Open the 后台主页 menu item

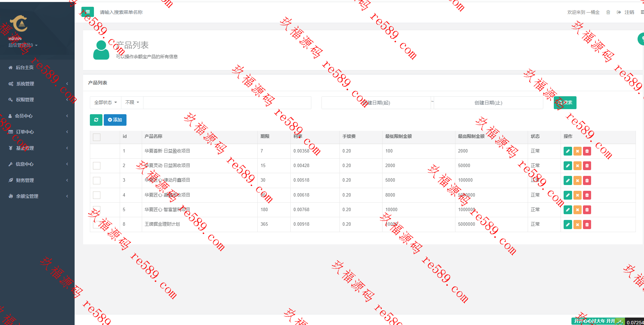coord(37,67)
